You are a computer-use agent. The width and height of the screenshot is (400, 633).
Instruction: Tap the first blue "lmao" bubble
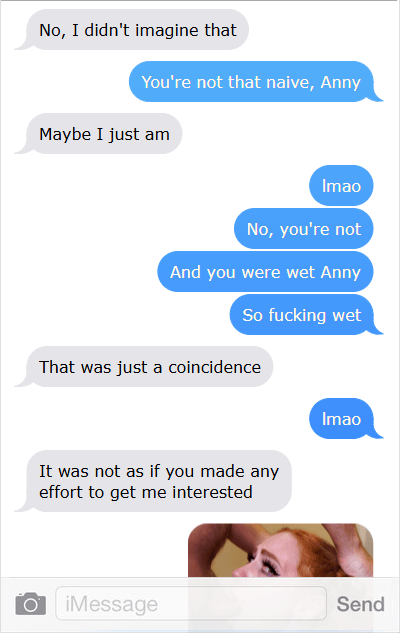pyautogui.click(x=341, y=186)
